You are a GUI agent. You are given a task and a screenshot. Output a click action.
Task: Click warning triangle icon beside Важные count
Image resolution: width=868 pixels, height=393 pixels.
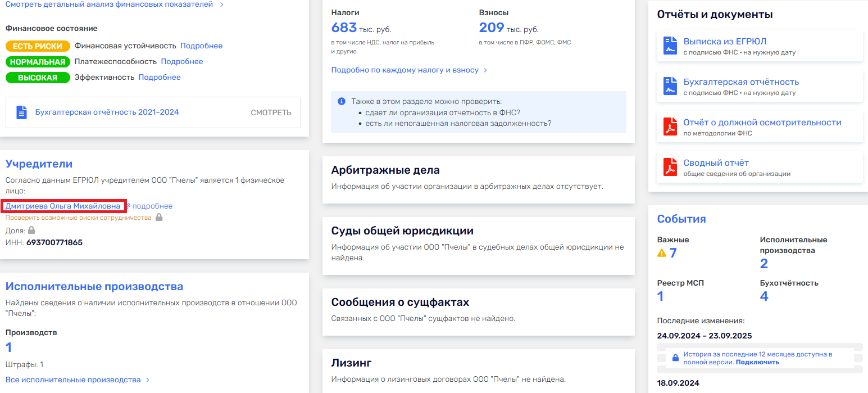click(662, 253)
